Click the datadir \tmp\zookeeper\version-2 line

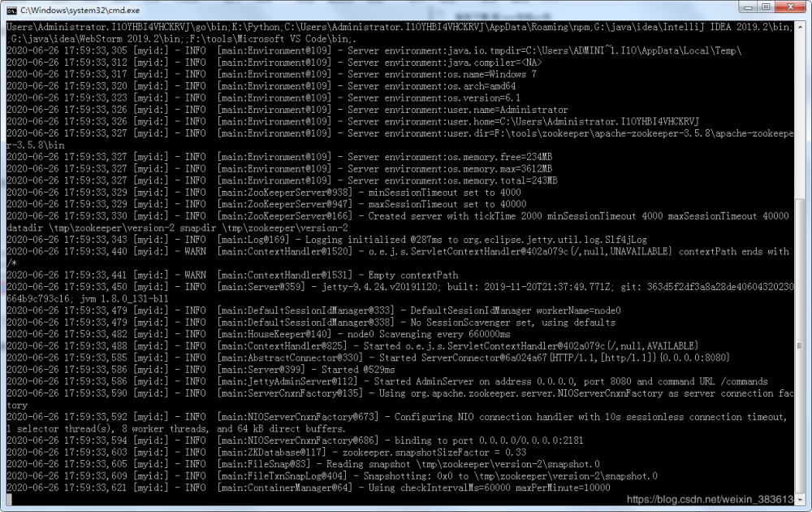point(177,228)
